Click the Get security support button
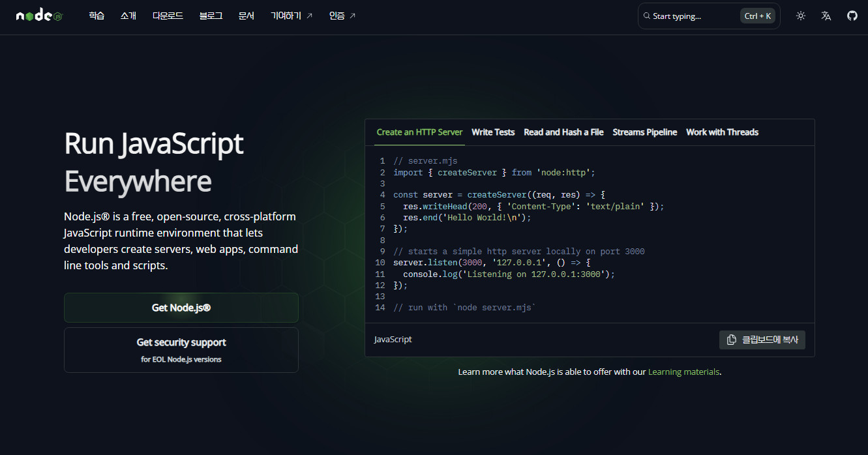868x455 pixels. click(x=181, y=350)
